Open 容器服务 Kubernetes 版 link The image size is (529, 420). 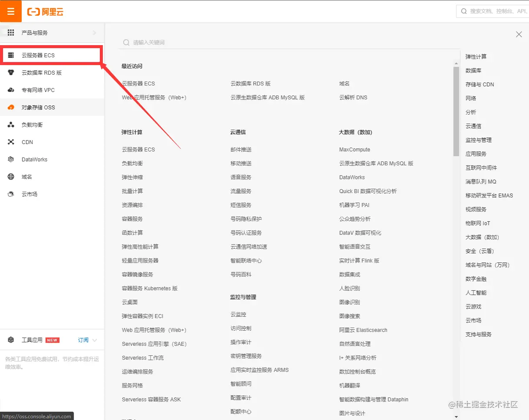click(x=150, y=289)
